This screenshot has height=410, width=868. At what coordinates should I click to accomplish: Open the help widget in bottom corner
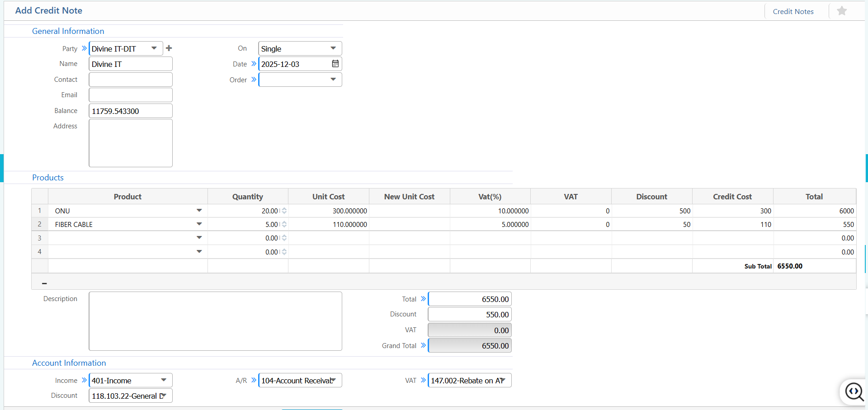854,391
